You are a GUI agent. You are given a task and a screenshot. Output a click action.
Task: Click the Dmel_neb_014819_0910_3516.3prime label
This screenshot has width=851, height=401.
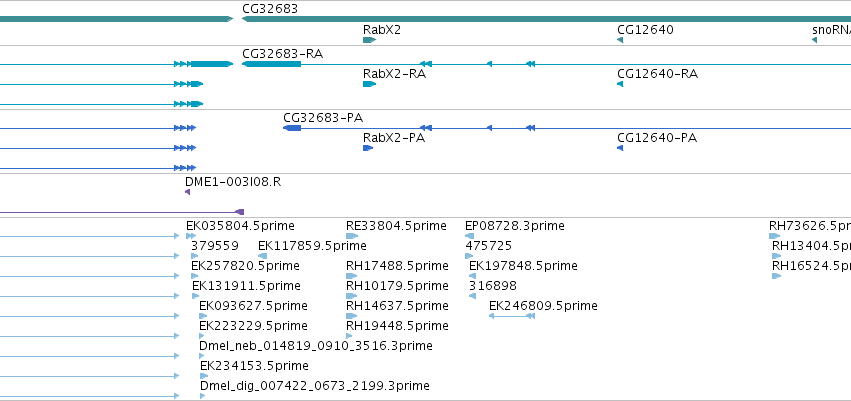click(x=316, y=346)
